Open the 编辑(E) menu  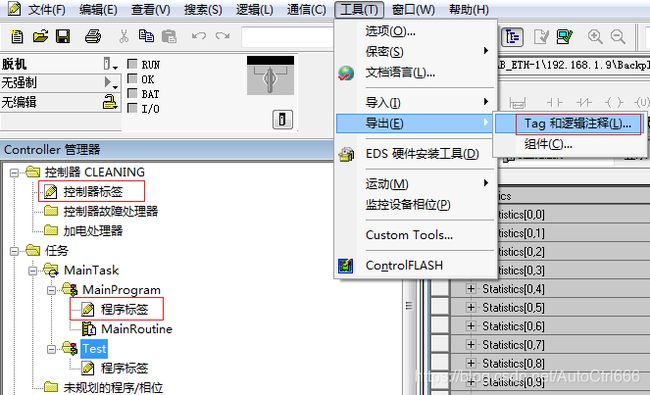tap(98, 10)
